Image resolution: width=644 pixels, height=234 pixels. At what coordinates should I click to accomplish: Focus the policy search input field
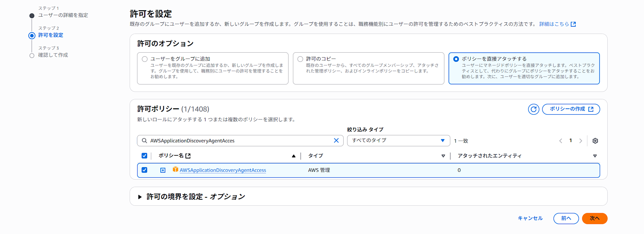[x=240, y=140]
